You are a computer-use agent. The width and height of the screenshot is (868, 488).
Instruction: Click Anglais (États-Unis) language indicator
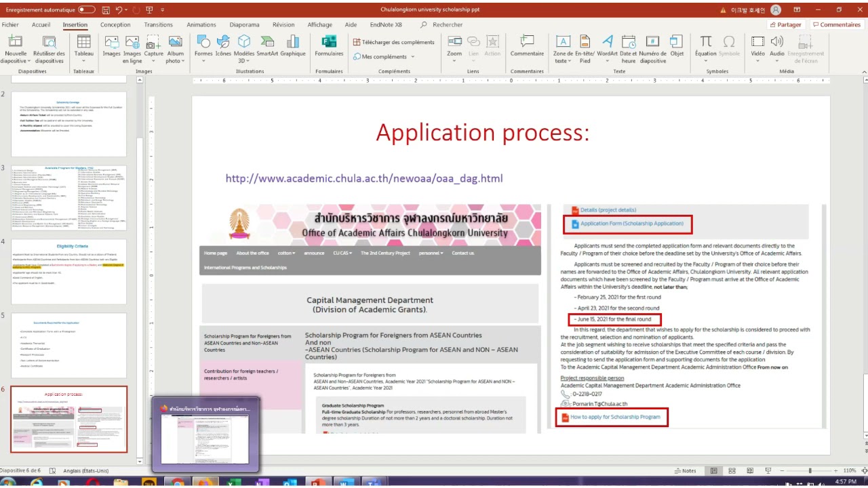point(85,470)
